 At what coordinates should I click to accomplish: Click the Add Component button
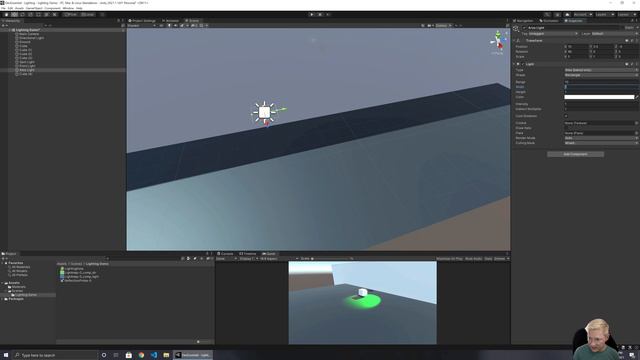coord(576,154)
